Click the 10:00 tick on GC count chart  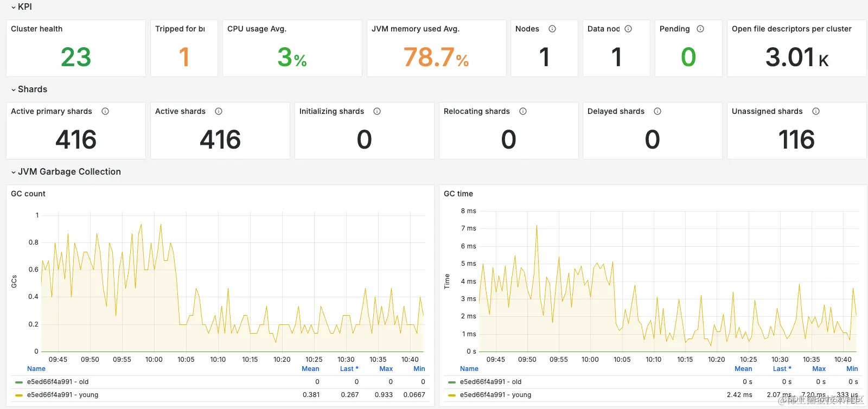click(x=154, y=360)
